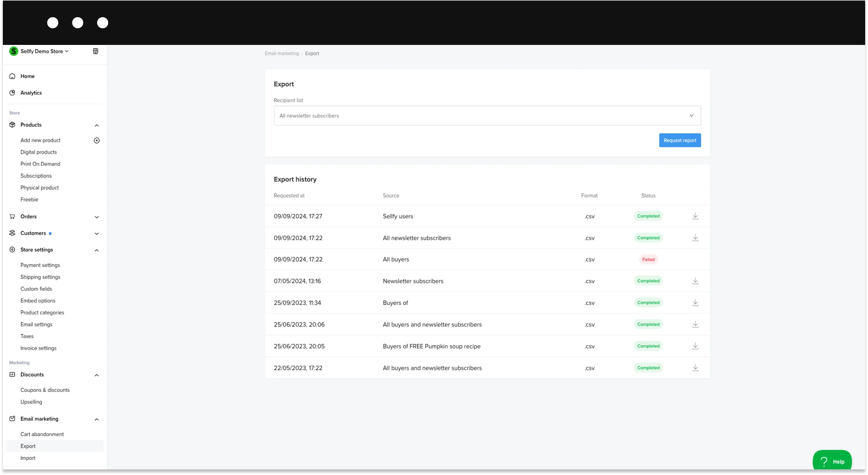The height and width of the screenshot is (475, 868).
Task: Click the Failed status badge for All buyers
Action: pyautogui.click(x=648, y=260)
